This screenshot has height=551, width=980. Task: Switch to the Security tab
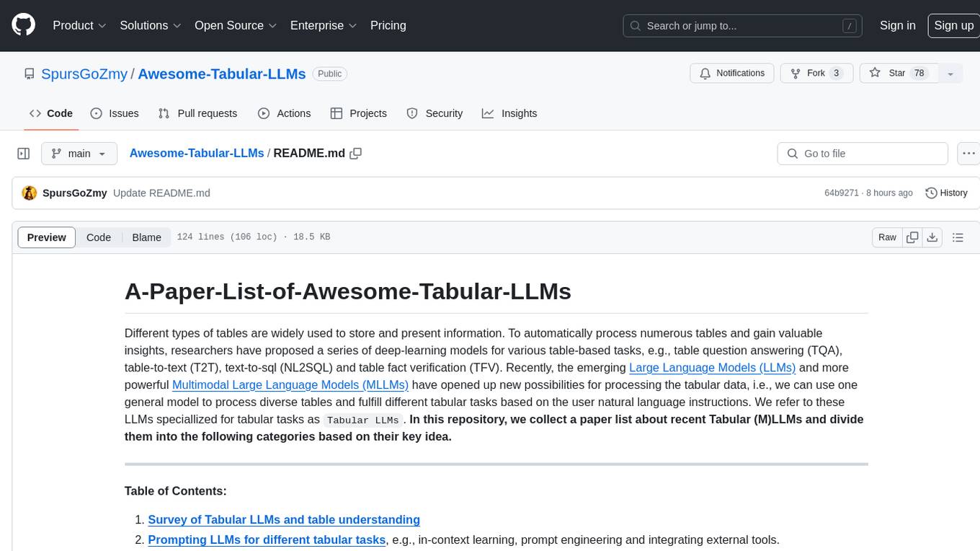435,113
